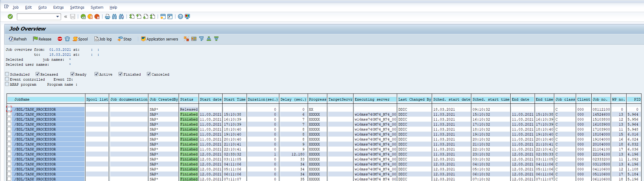Click the blue Help question mark icon

[180, 17]
